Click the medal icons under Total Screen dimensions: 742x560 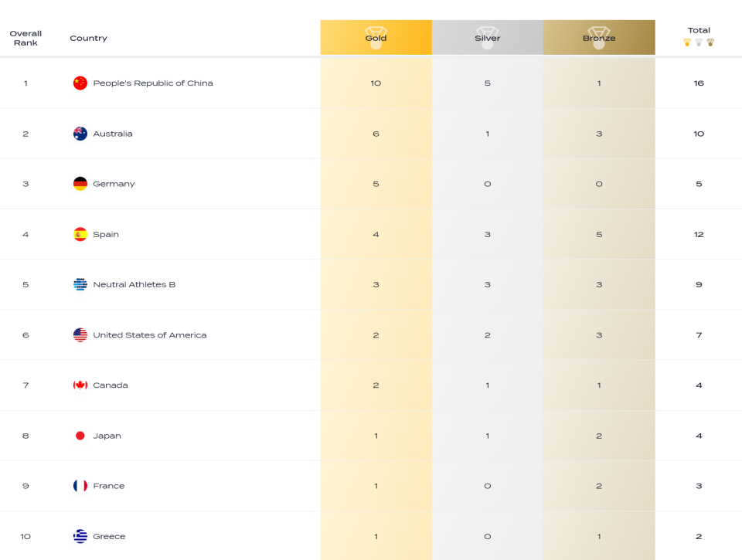coord(699,42)
